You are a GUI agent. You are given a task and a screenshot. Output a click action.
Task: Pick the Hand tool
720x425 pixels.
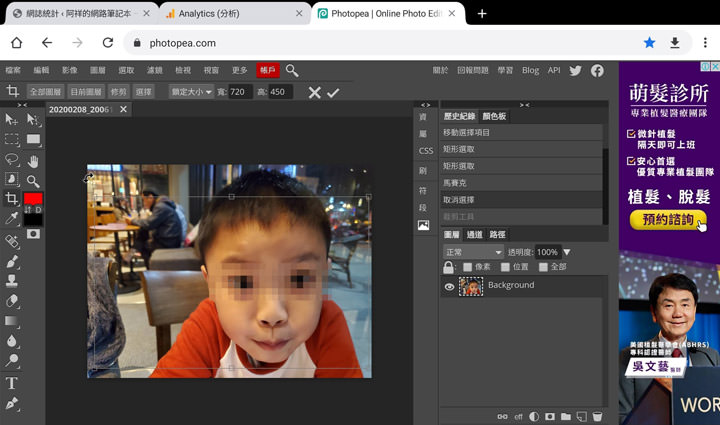coord(34,160)
